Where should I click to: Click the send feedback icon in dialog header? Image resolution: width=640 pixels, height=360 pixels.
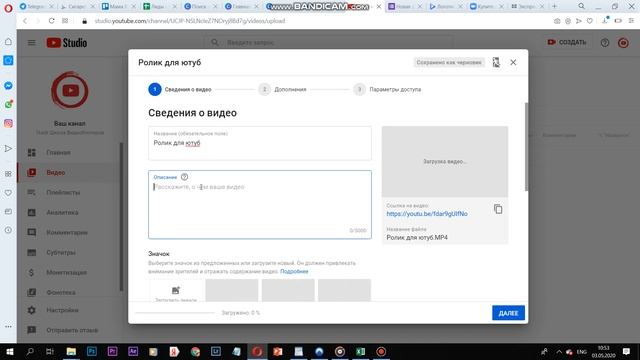(496, 62)
